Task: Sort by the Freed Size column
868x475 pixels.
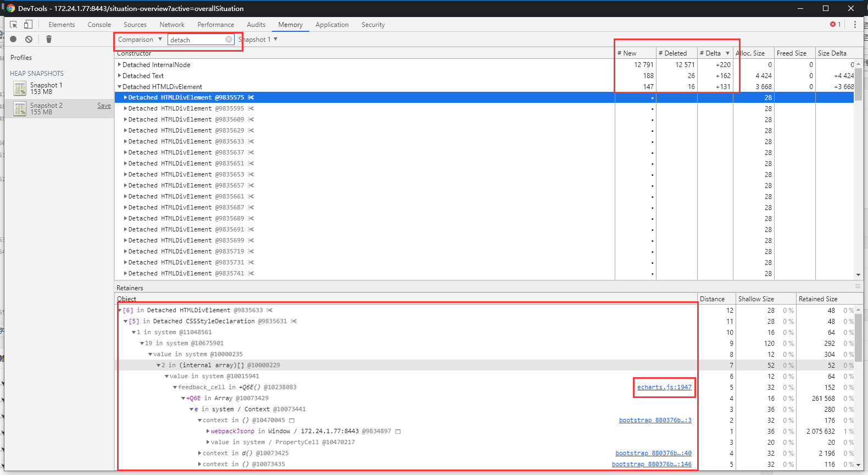Action: click(x=794, y=53)
